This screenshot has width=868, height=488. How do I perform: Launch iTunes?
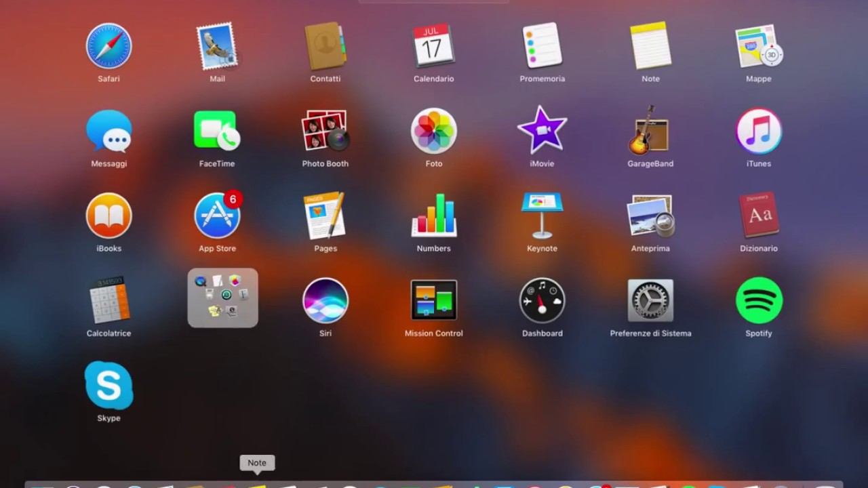coord(759,131)
